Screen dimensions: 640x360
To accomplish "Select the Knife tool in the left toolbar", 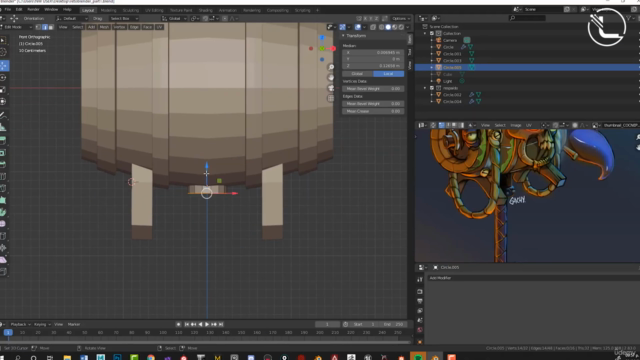I will [3, 188].
